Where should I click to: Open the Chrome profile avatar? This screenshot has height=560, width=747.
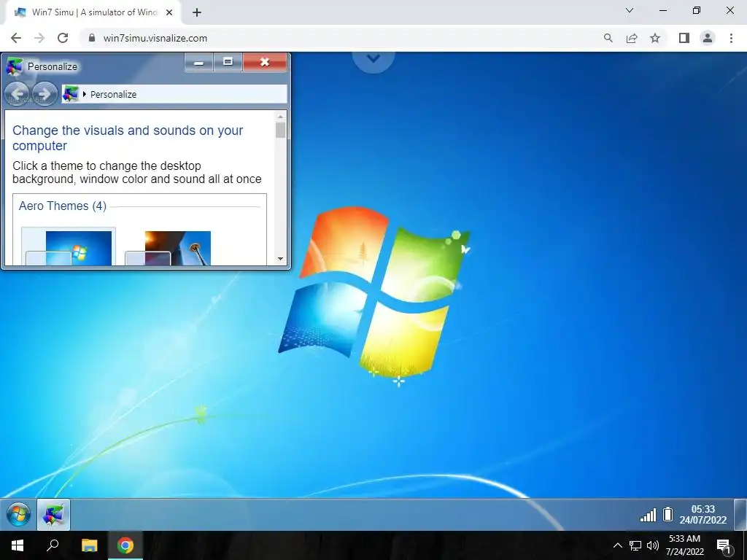point(708,38)
